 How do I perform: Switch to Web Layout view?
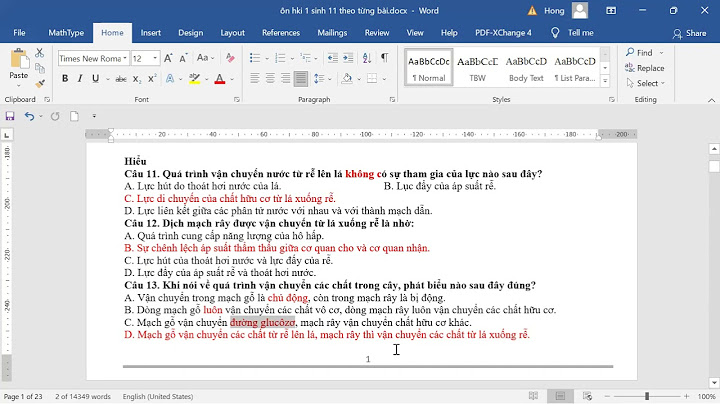tap(587, 396)
